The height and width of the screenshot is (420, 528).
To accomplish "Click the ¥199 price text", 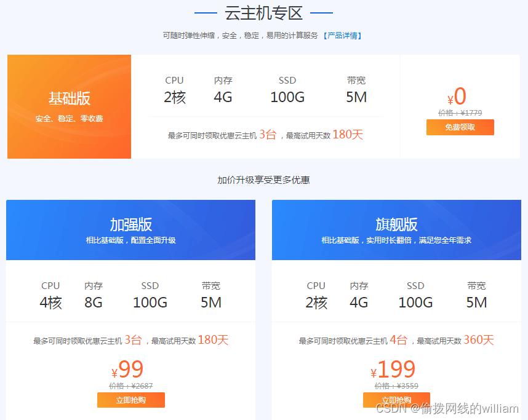I will click(393, 370).
